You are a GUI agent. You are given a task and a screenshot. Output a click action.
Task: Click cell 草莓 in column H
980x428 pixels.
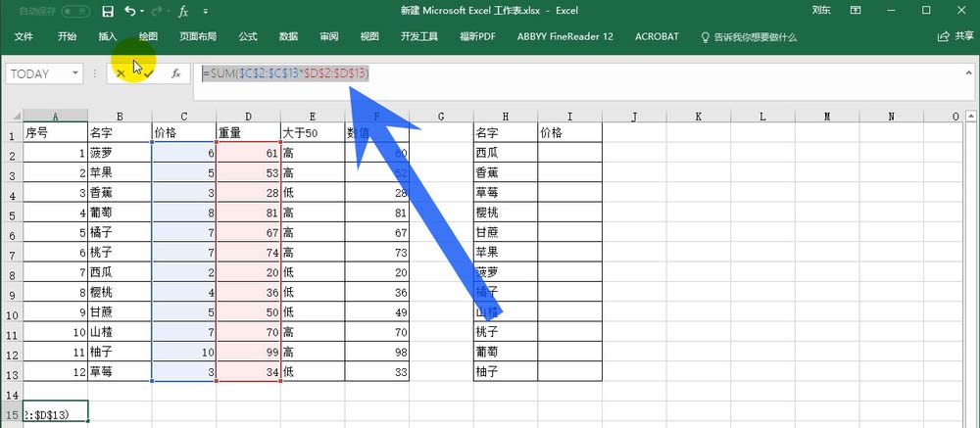point(506,192)
